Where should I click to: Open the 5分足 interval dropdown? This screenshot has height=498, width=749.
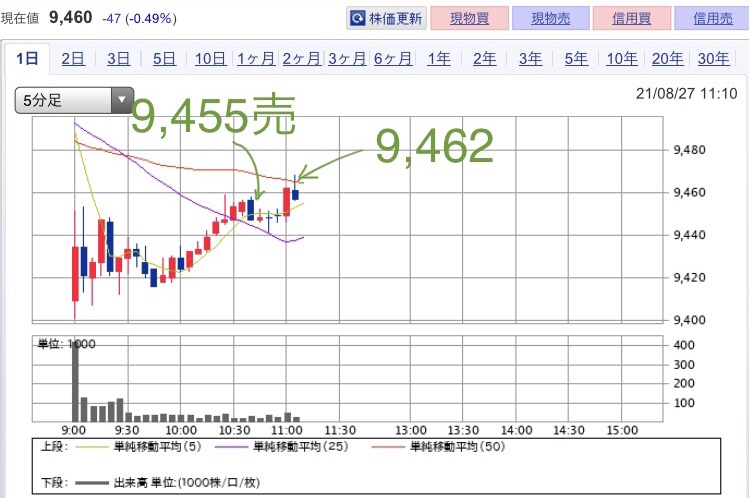tap(74, 100)
